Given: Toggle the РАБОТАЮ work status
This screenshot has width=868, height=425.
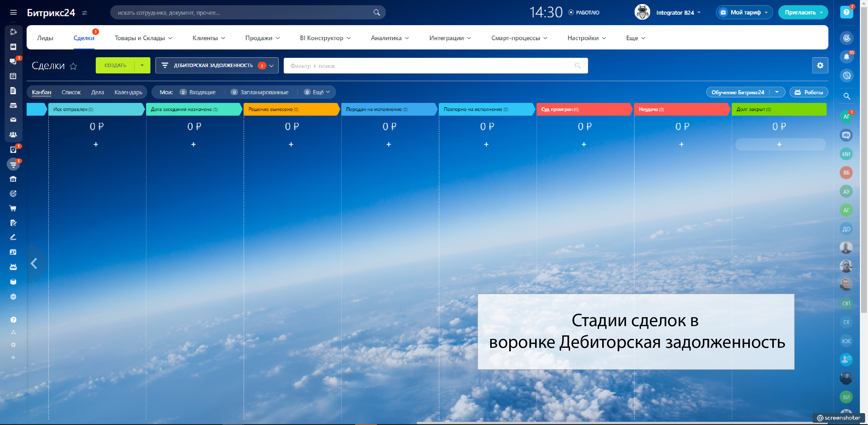Looking at the screenshot, I should [x=584, y=12].
